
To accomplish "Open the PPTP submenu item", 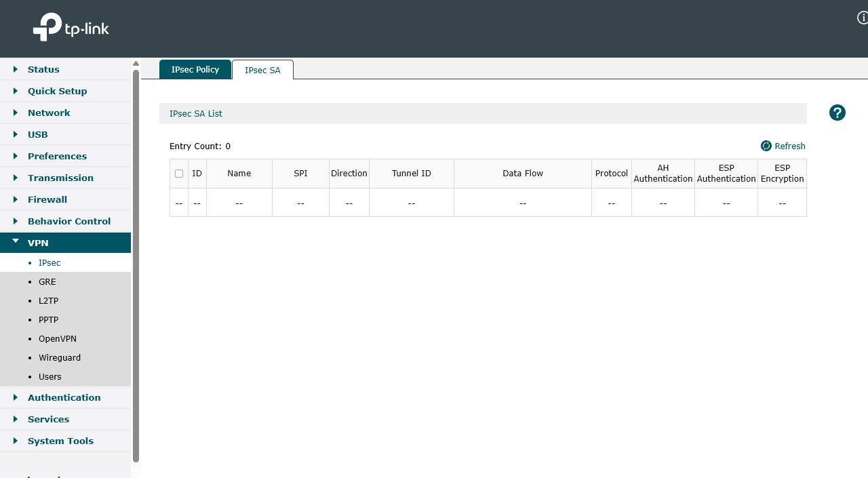I will 65,319.
